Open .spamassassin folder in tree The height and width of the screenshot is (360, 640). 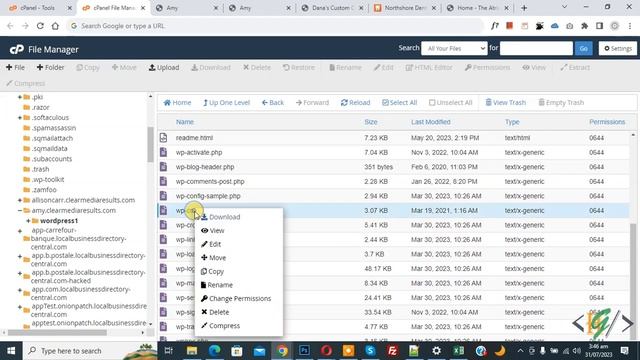tap(54, 128)
